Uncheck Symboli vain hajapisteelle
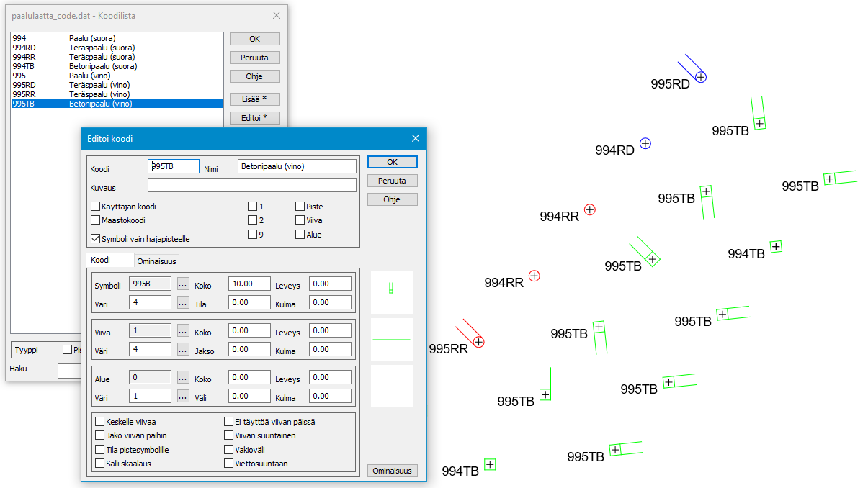The height and width of the screenshot is (488, 868). click(x=96, y=238)
